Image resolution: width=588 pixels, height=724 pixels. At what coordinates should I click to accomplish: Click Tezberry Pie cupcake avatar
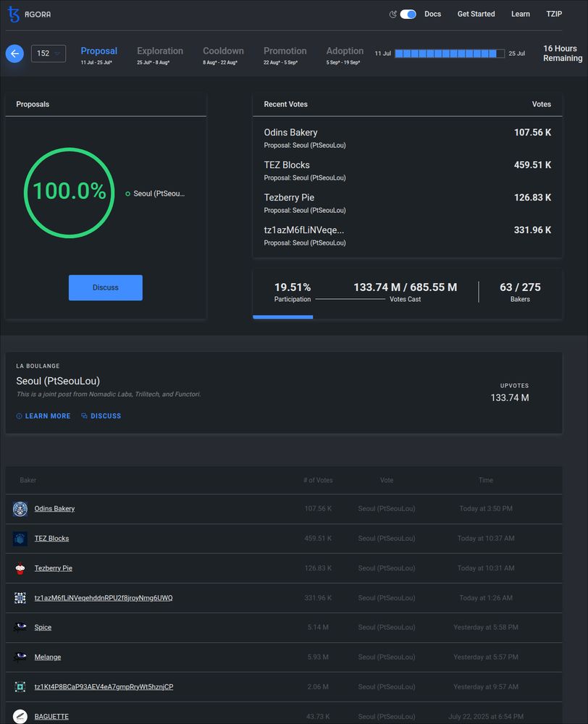20,568
